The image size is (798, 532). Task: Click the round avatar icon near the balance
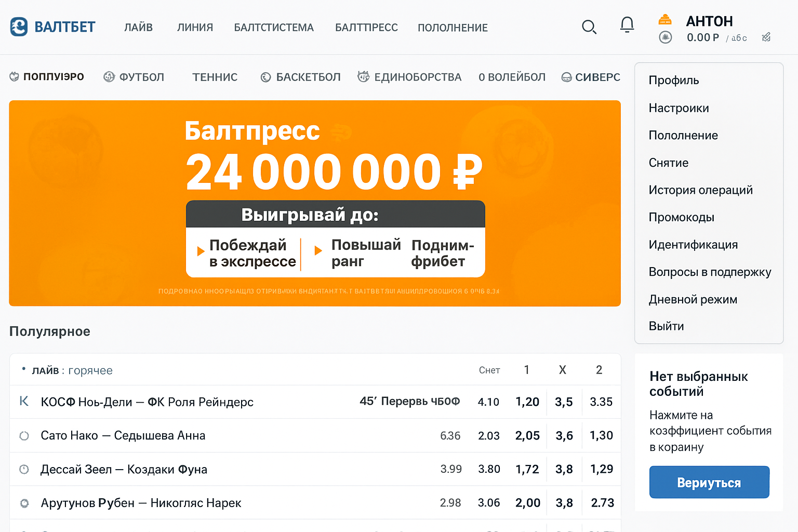tap(666, 37)
